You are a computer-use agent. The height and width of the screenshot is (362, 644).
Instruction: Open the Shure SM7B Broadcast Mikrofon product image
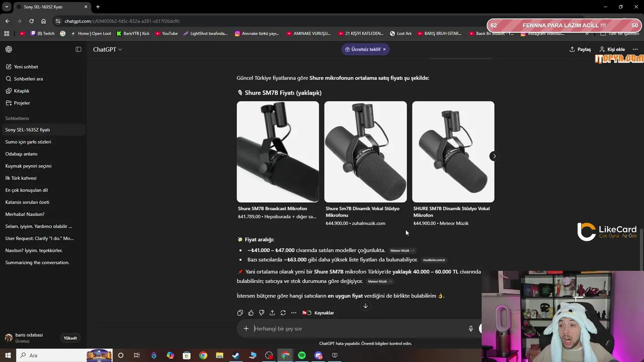(x=278, y=152)
